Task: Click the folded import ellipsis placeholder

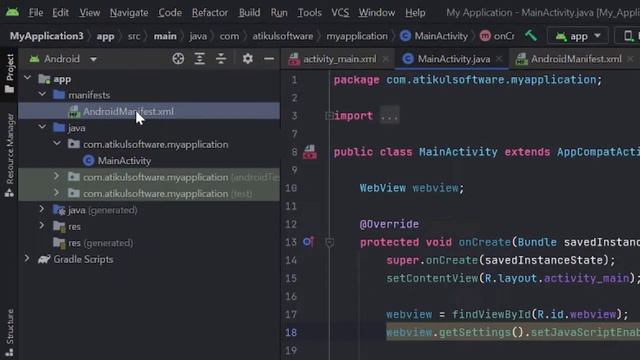Action: [x=389, y=116]
